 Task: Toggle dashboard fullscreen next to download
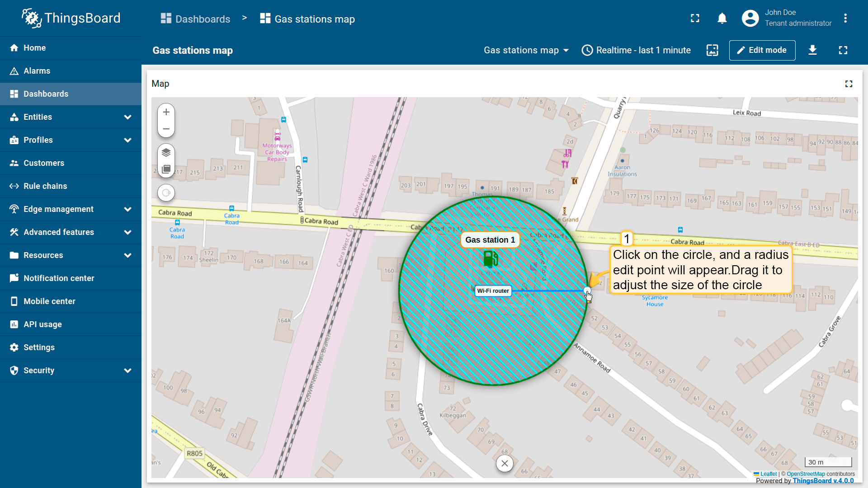pyautogui.click(x=843, y=50)
